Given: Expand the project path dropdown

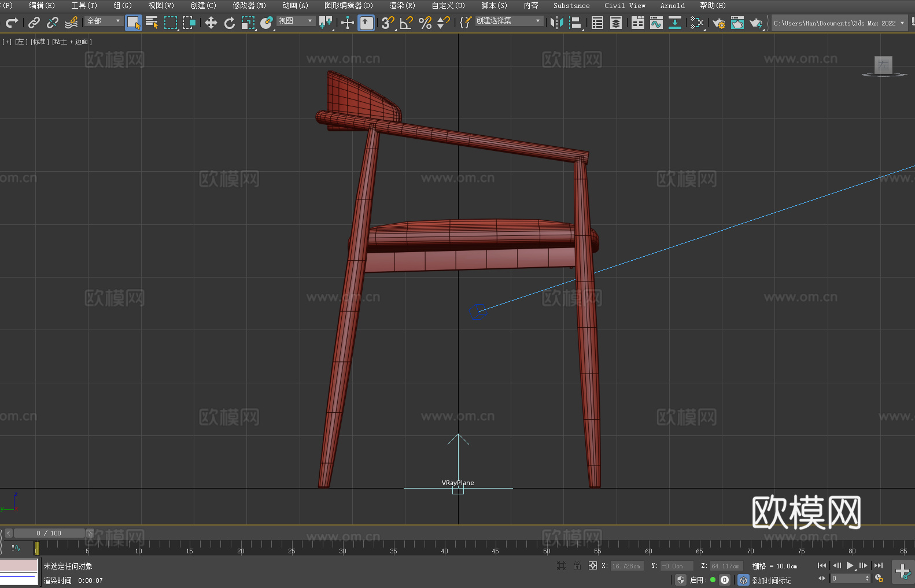Looking at the screenshot, I should [902, 23].
